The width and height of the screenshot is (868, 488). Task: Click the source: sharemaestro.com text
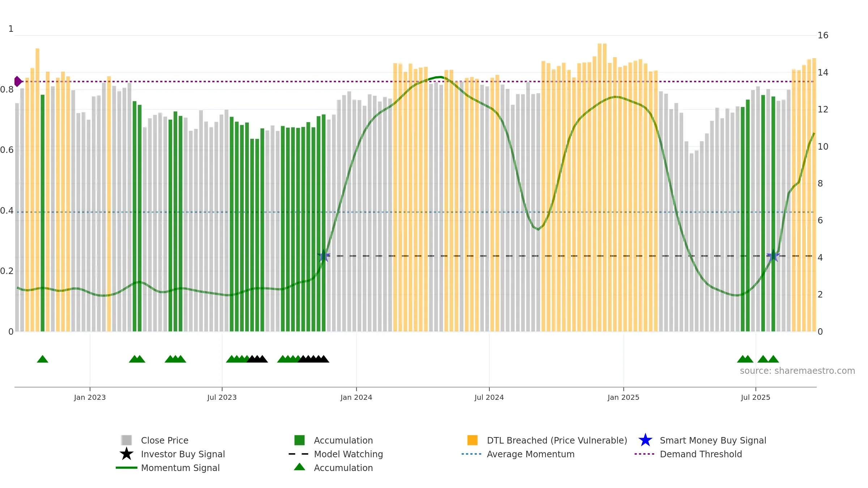pos(797,371)
